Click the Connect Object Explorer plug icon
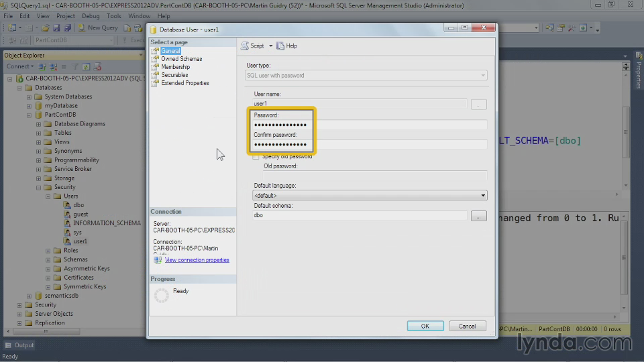 (x=42, y=66)
